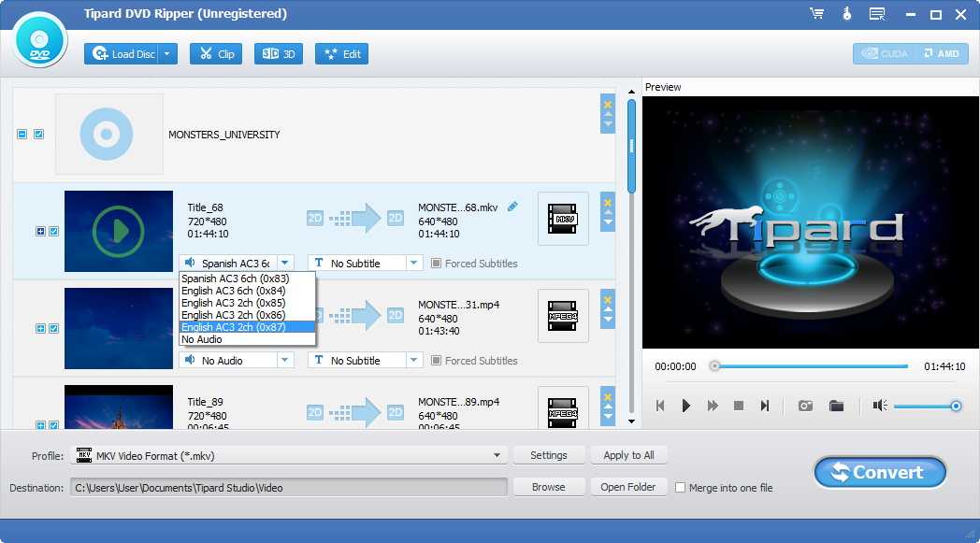Select English AC3 6ch (0x84) audio track
980x543 pixels.
pyautogui.click(x=233, y=291)
